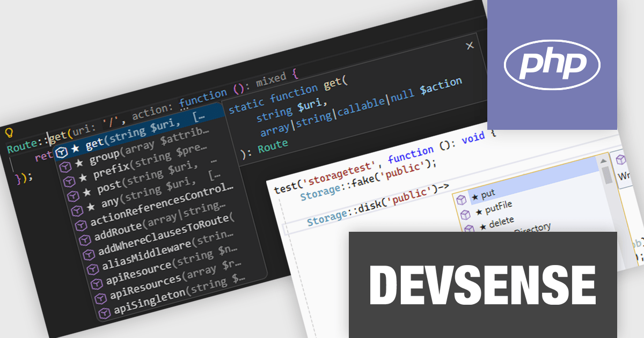Screen dimensions: 644x338
Task: Click the yellow lightbulb quick-fix icon
Action: click(9, 132)
